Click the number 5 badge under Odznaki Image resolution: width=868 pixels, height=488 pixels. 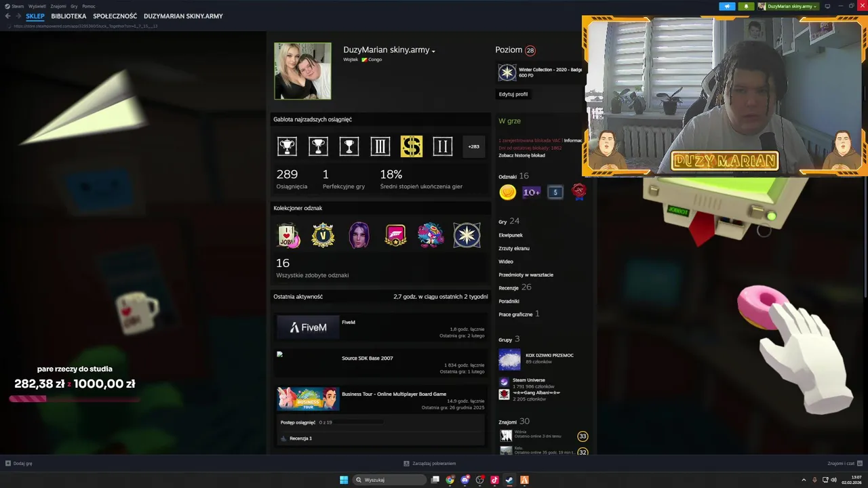(x=555, y=192)
